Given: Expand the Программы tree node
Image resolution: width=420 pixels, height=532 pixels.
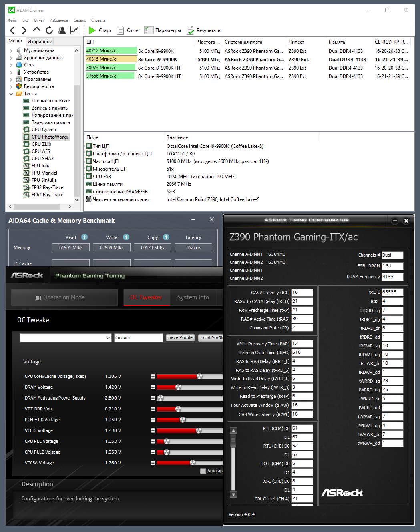Looking at the screenshot, I should [11, 80].
